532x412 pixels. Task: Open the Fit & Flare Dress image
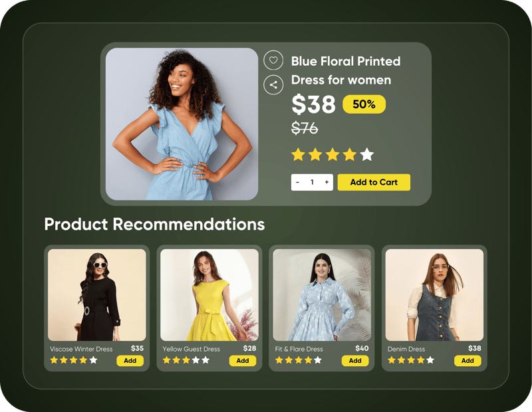[x=322, y=295]
